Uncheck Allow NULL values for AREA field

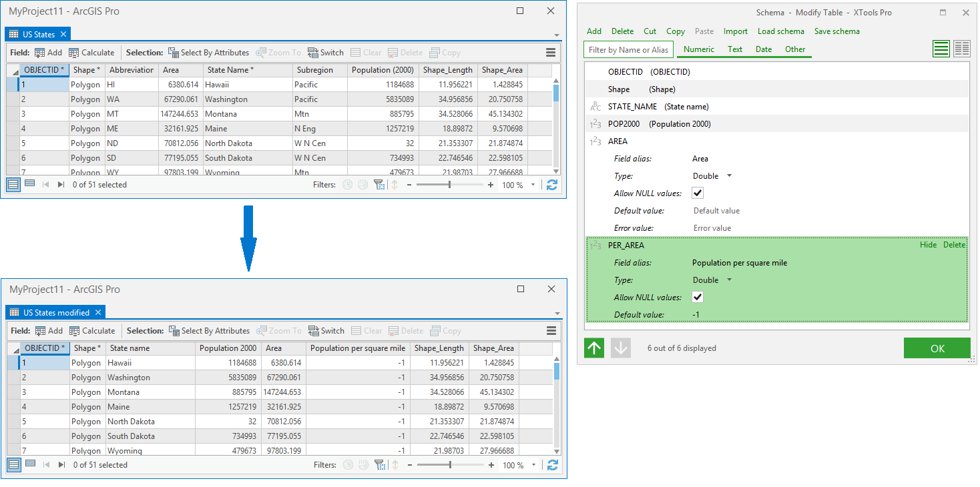[698, 193]
